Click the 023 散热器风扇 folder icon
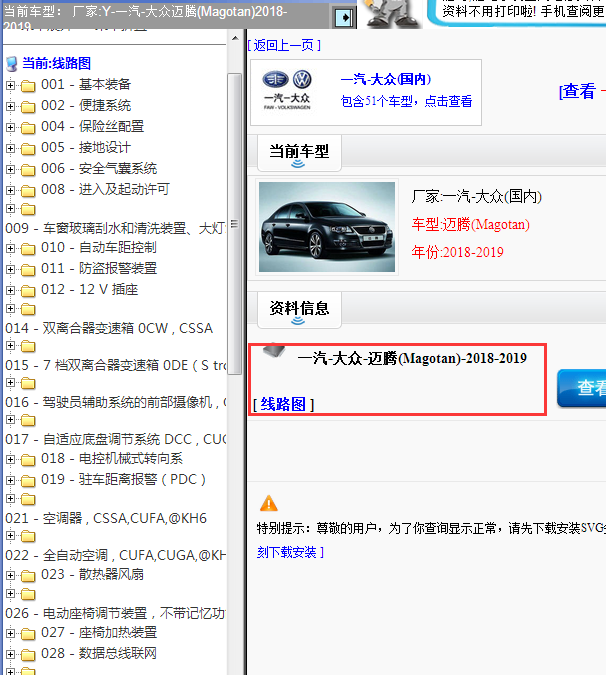Screen dimensions: 606x675 [x=28, y=576]
